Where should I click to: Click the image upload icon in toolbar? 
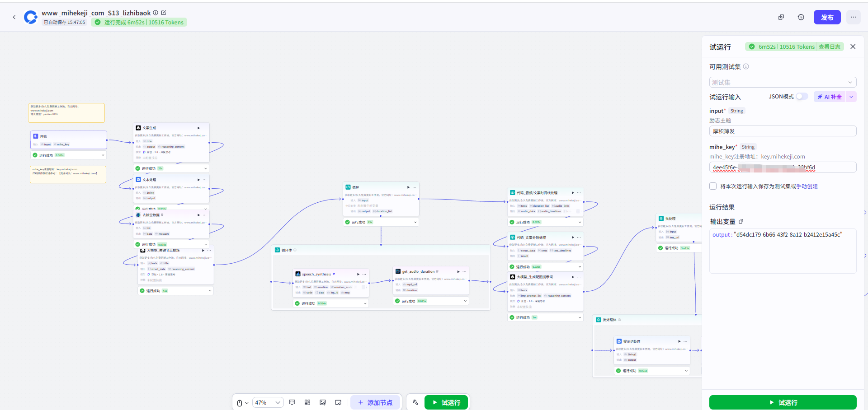[323, 402]
